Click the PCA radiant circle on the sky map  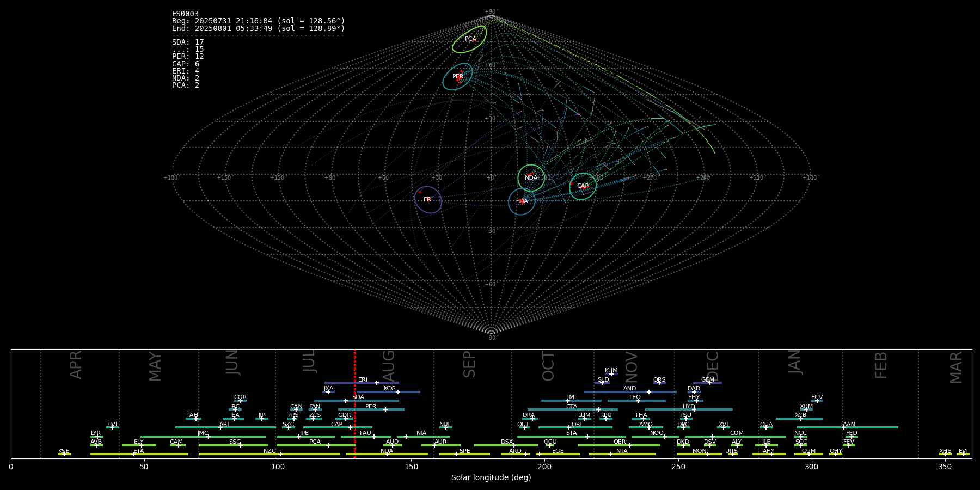click(469, 39)
